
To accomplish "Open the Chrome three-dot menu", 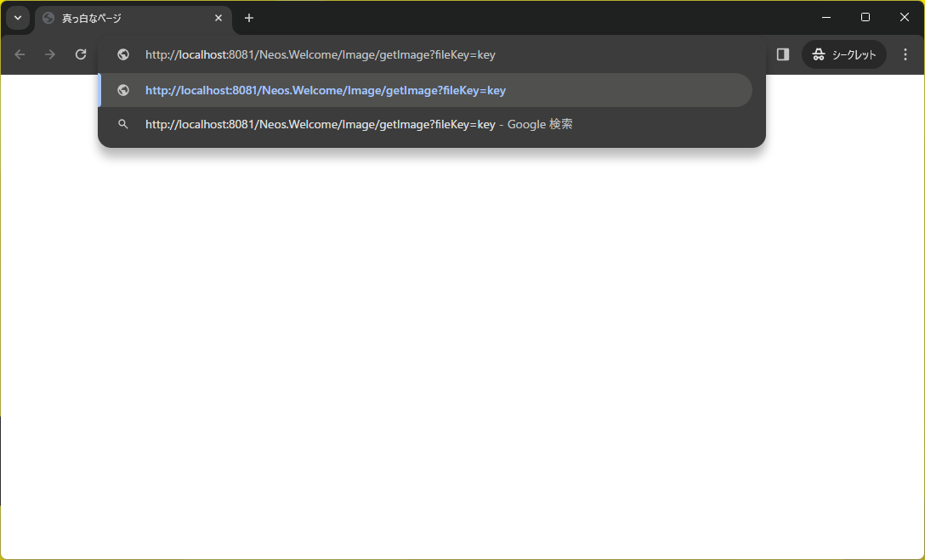I will (905, 54).
